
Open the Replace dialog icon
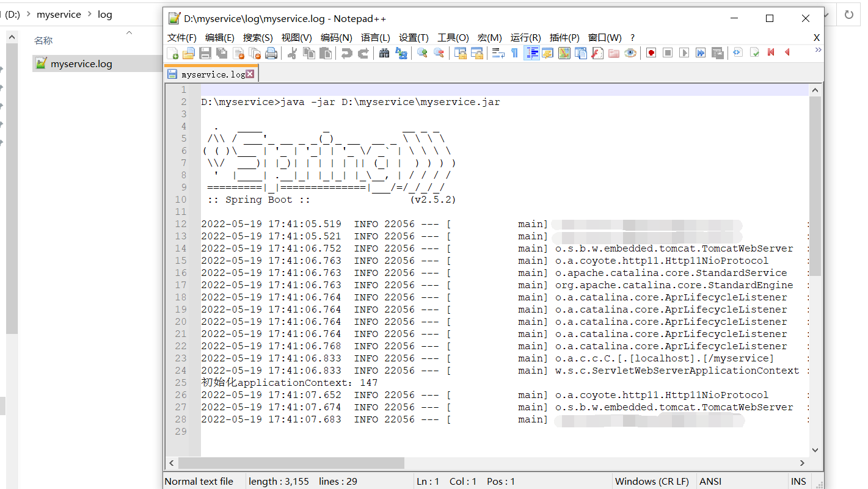[x=401, y=53]
